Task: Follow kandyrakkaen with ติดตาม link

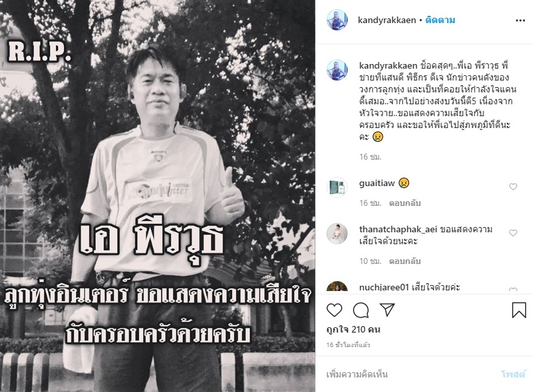Action: click(440, 20)
